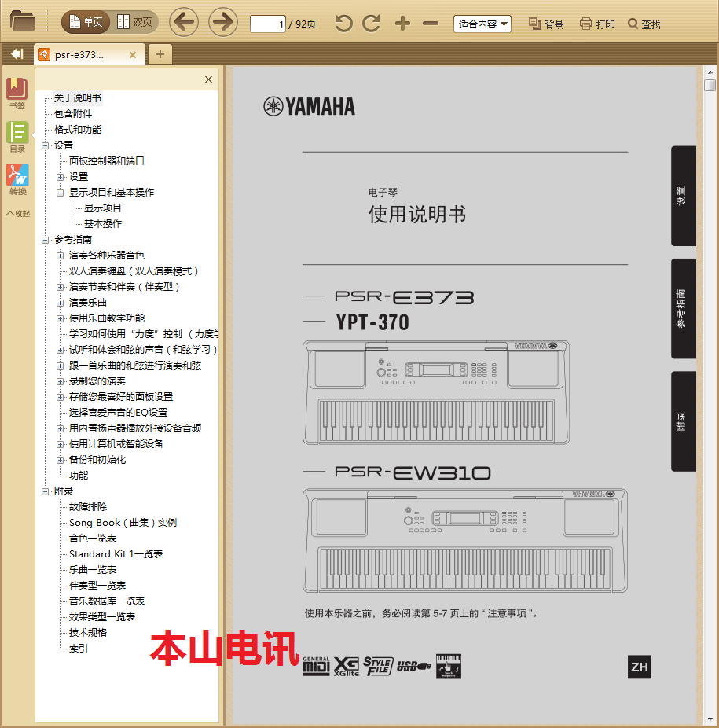
Task: Collapse the top-level 设置 node
Action: (46, 145)
